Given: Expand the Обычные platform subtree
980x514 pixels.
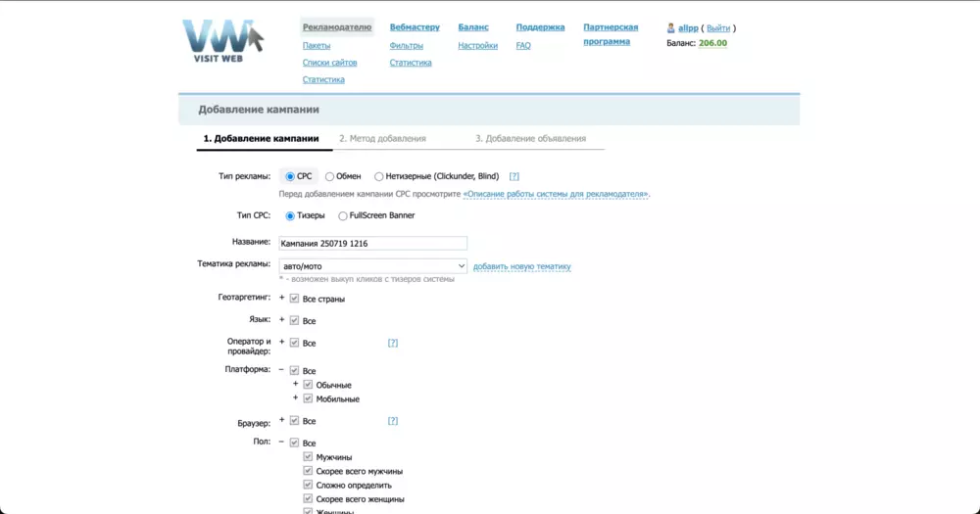Looking at the screenshot, I should coord(296,384).
